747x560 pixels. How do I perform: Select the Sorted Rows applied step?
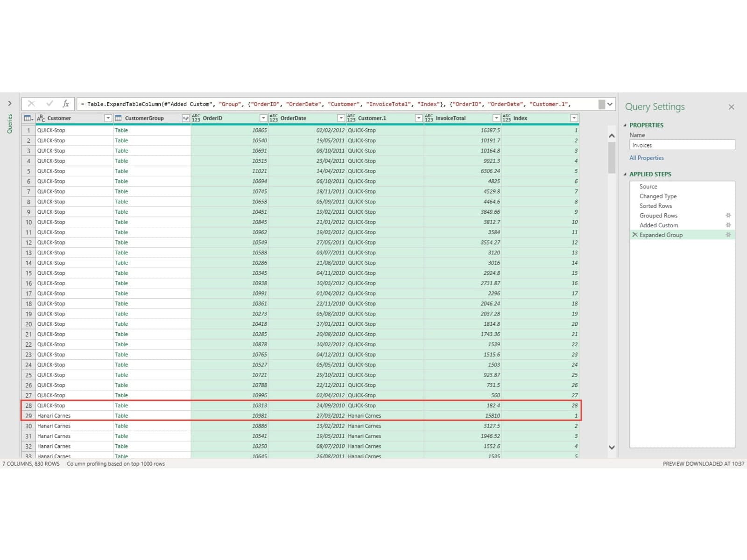click(655, 206)
